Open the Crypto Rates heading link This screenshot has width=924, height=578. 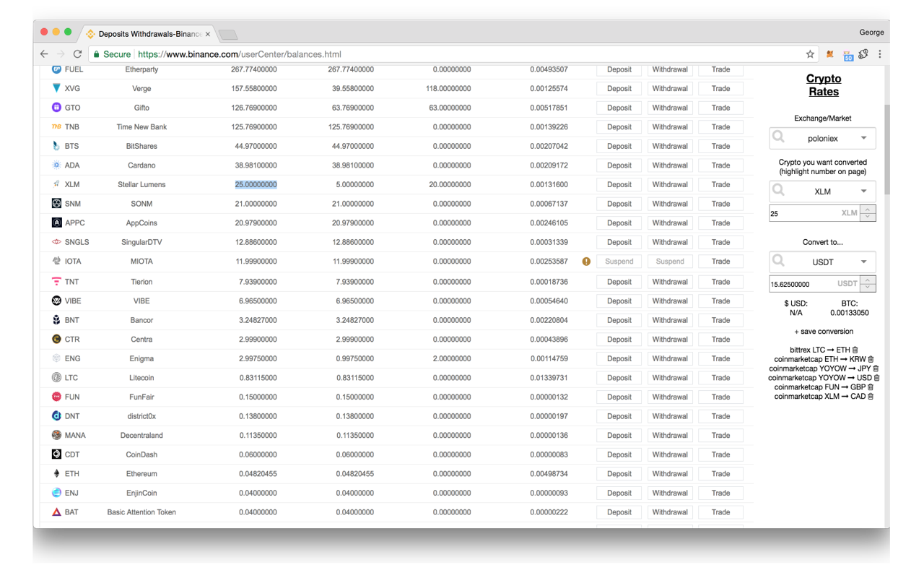click(824, 85)
